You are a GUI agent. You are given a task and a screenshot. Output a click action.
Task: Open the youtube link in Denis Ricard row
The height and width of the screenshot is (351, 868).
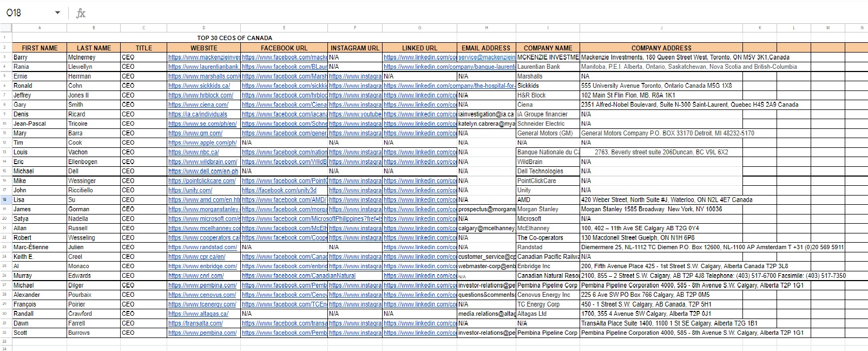[355, 114]
